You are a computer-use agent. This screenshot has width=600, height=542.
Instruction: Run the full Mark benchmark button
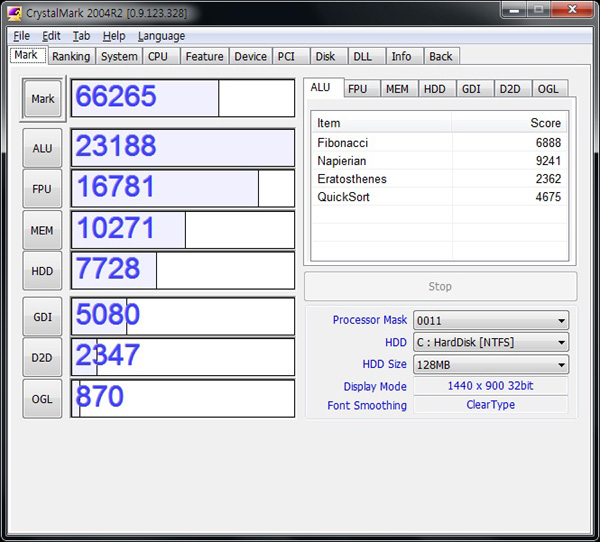click(42, 99)
